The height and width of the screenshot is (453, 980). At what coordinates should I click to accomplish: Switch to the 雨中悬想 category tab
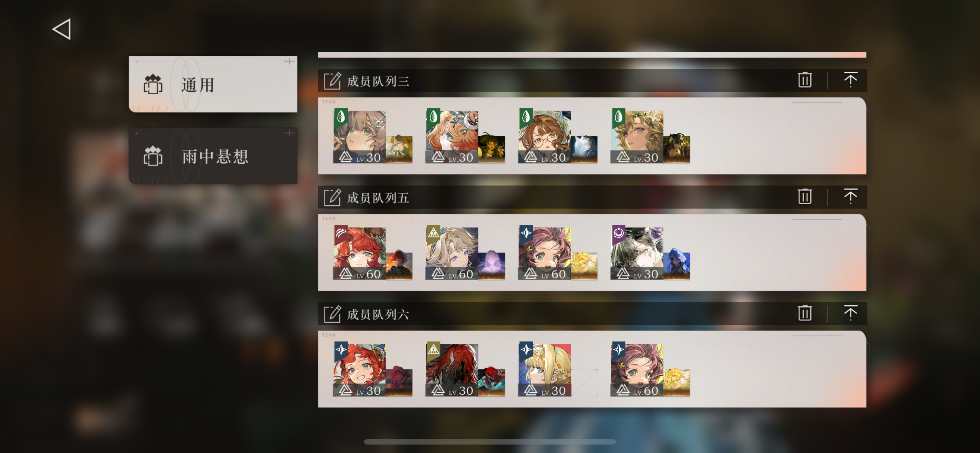coord(213,156)
